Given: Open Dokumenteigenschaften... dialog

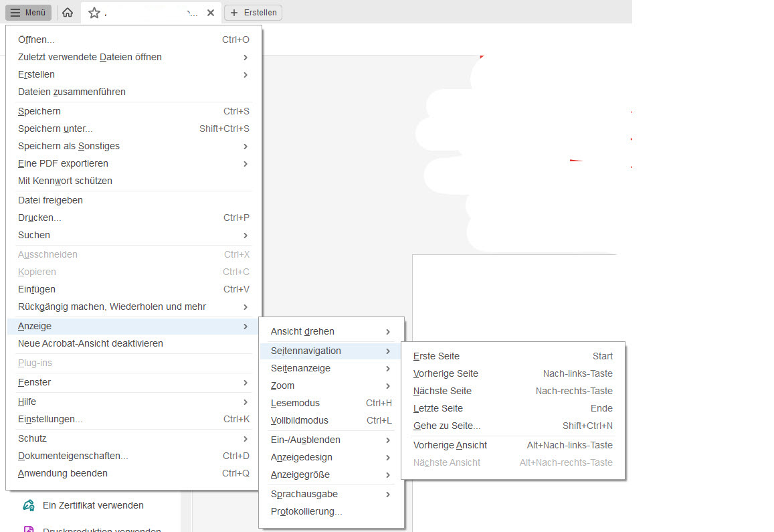Looking at the screenshot, I should 133,456.
